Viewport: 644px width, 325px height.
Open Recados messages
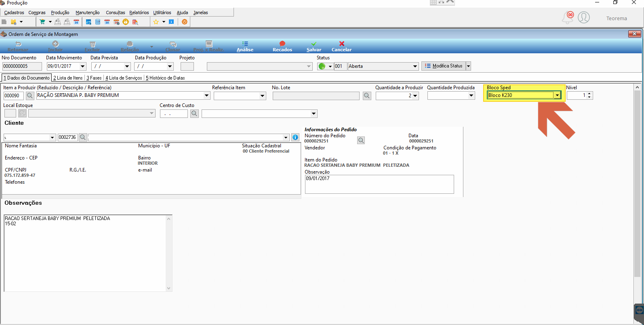[x=282, y=46]
